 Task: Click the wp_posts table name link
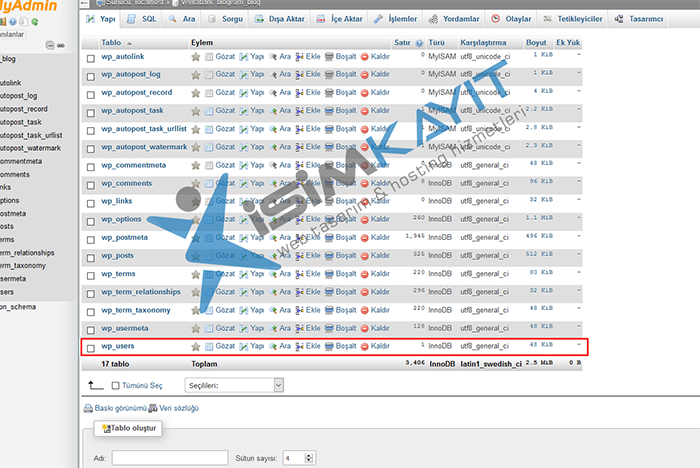(117, 255)
